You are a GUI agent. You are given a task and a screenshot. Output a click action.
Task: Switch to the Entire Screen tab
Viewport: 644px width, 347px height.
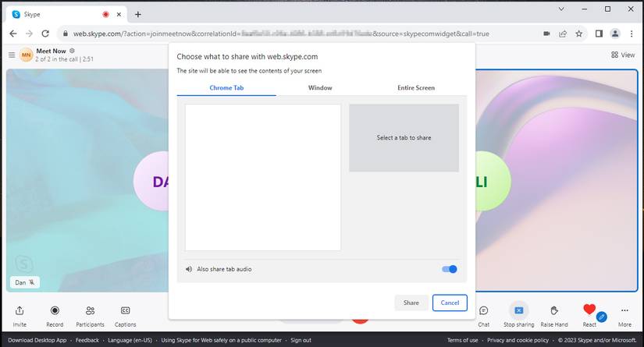416,88
